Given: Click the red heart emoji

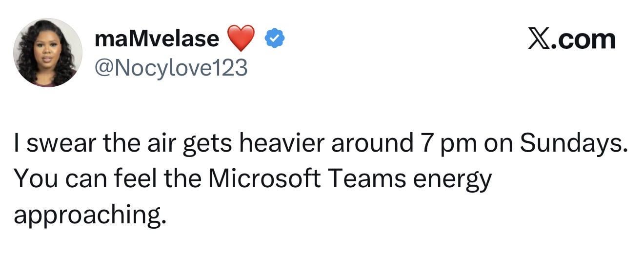Looking at the screenshot, I should tap(241, 39).
